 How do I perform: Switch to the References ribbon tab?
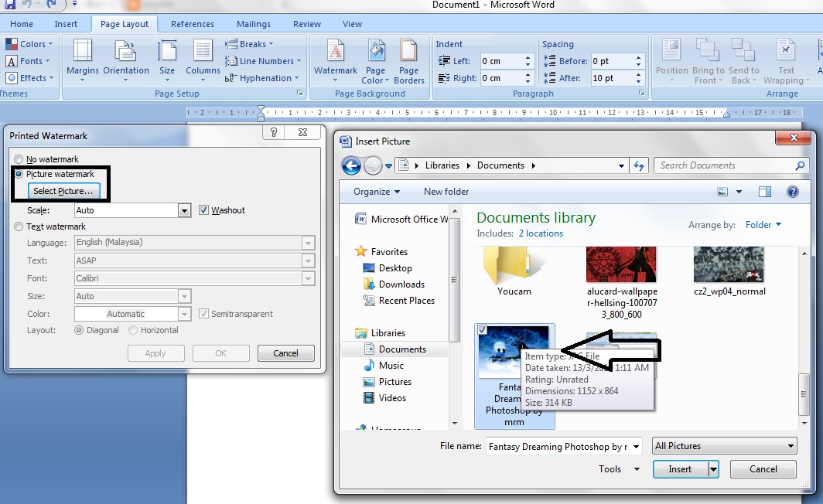192,23
